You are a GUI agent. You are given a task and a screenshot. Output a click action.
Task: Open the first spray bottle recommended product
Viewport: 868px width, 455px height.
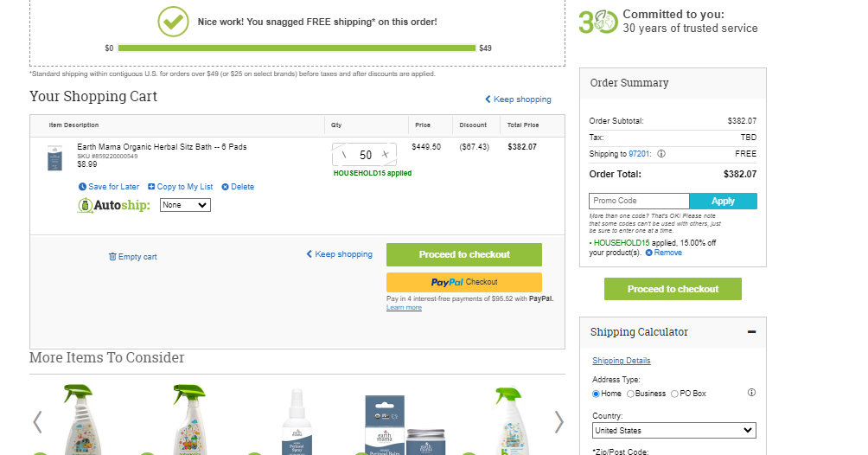coord(80,420)
